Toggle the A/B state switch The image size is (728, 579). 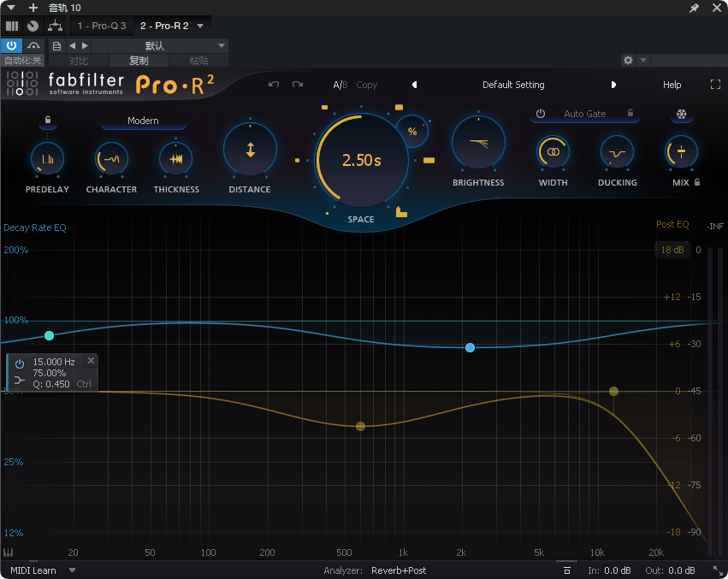pyautogui.click(x=340, y=85)
